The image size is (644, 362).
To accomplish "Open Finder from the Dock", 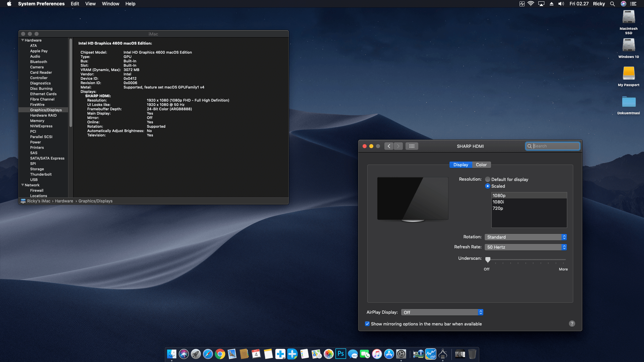I will click(x=172, y=354).
